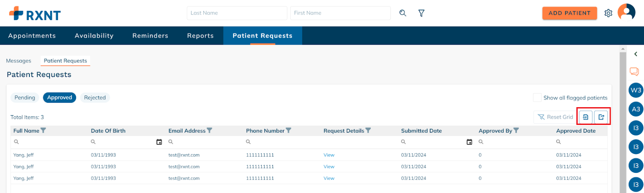
Task: Click the search magnifier icon in header
Action: point(402,13)
